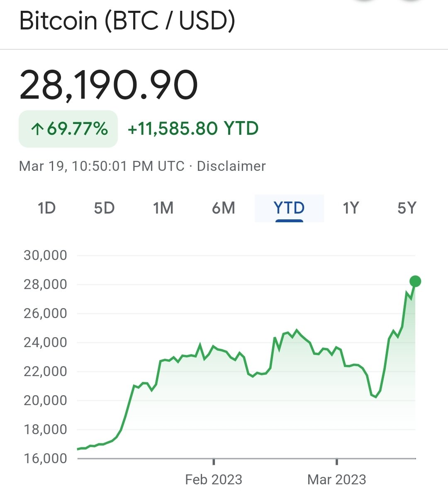Switch to the 1Y chart range
The image size is (448, 503).
pyautogui.click(x=351, y=208)
